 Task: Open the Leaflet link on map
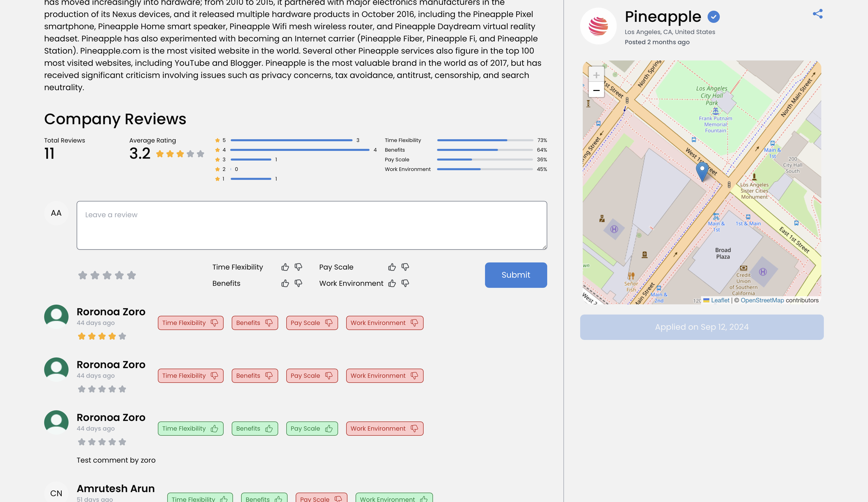tap(720, 300)
